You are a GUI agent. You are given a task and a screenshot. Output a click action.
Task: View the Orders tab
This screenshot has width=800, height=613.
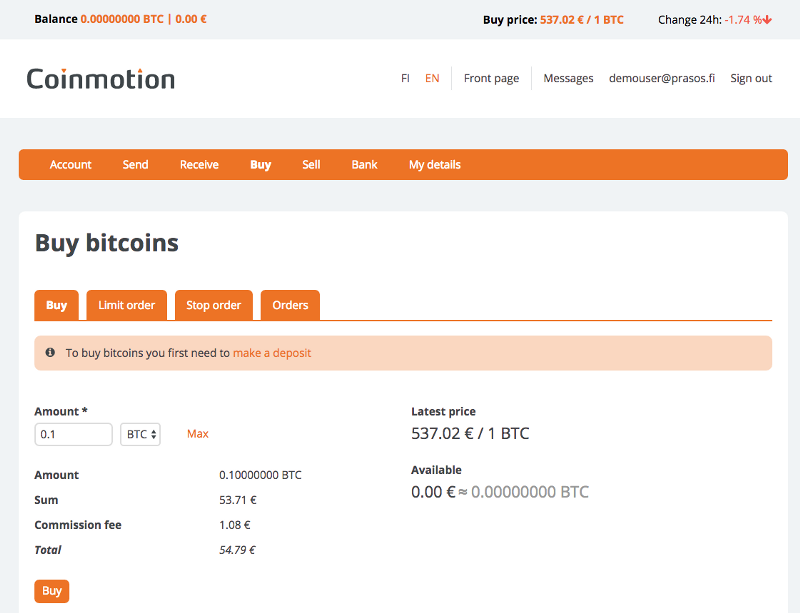click(x=290, y=305)
